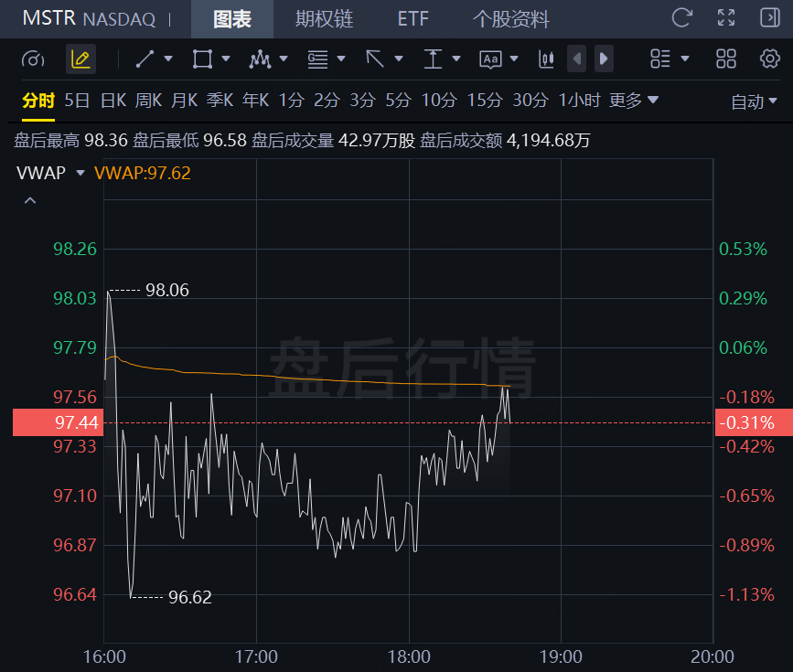Open the 自动 scale dropdown
Viewport: 793px width, 672px height.
coord(754,101)
